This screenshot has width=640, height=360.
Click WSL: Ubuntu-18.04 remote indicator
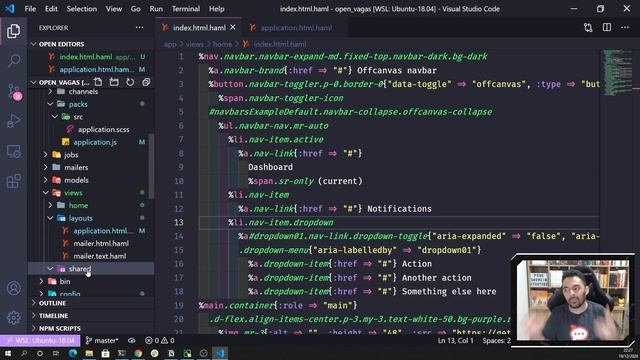tap(40, 340)
